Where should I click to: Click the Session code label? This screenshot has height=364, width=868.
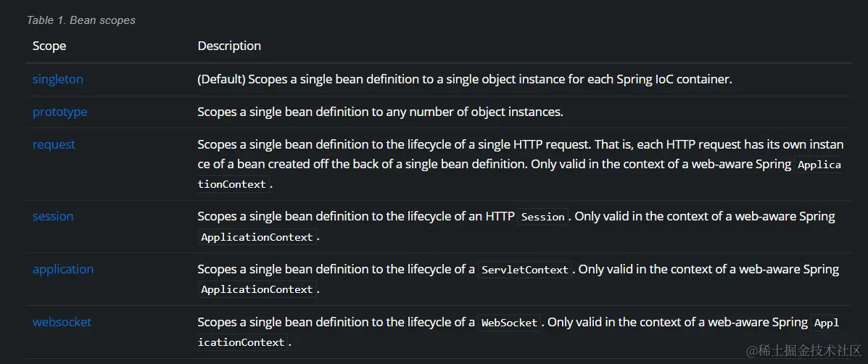[x=542, y=217]
